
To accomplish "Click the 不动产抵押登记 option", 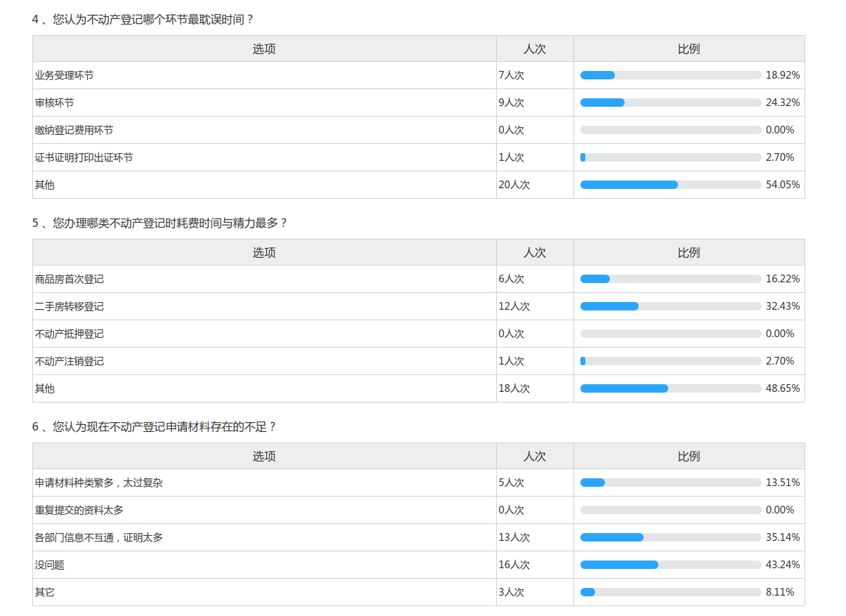I will click(69, 334).
